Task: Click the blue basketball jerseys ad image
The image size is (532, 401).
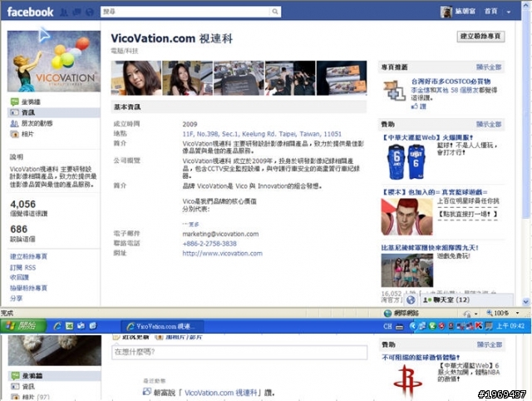Action: 406,161
